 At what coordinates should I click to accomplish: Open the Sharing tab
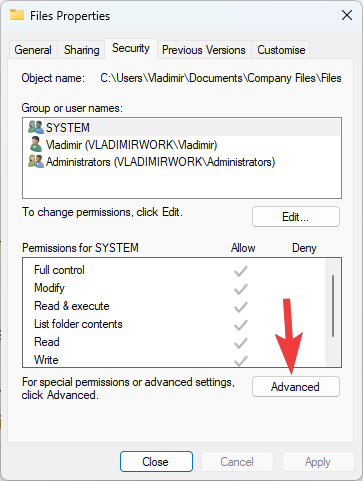[x=81, y=50]
